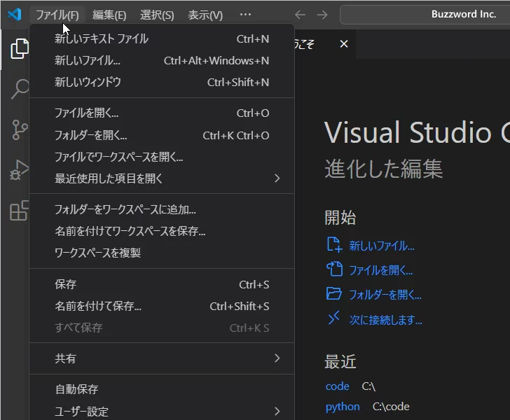The image size is (510, 420).
Task: Close the welcome tab with X
Action: click(344, 44)
